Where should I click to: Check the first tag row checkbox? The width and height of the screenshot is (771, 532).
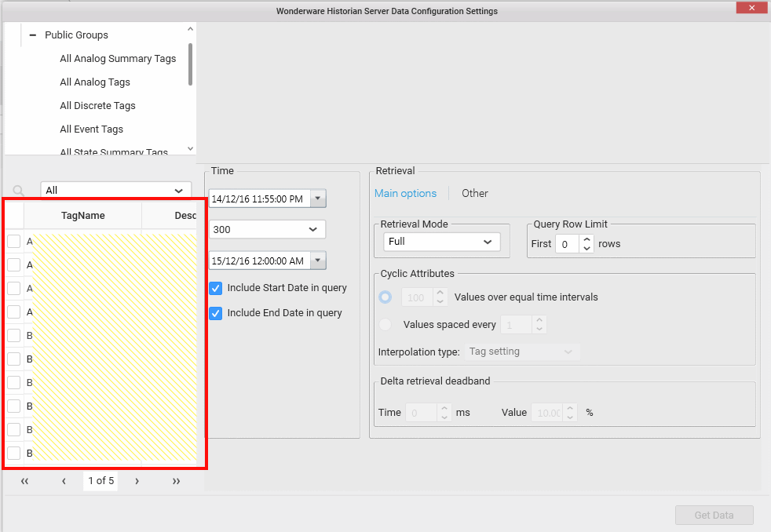coord(14,241)
